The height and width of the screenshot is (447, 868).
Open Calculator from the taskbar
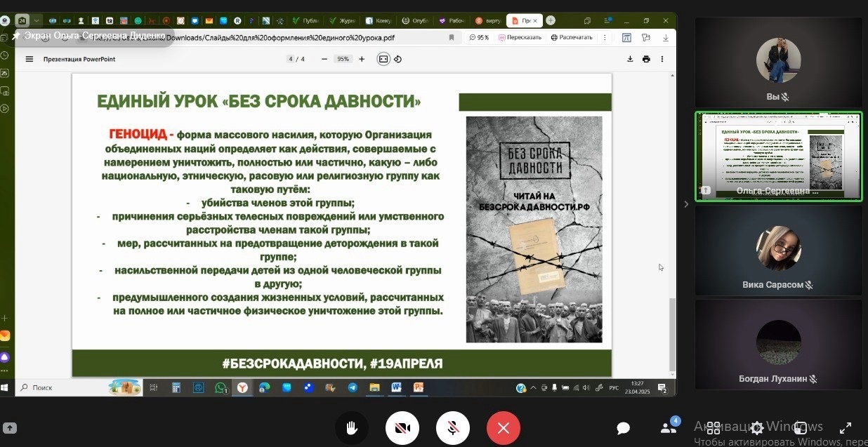click(x=177, y=387)
